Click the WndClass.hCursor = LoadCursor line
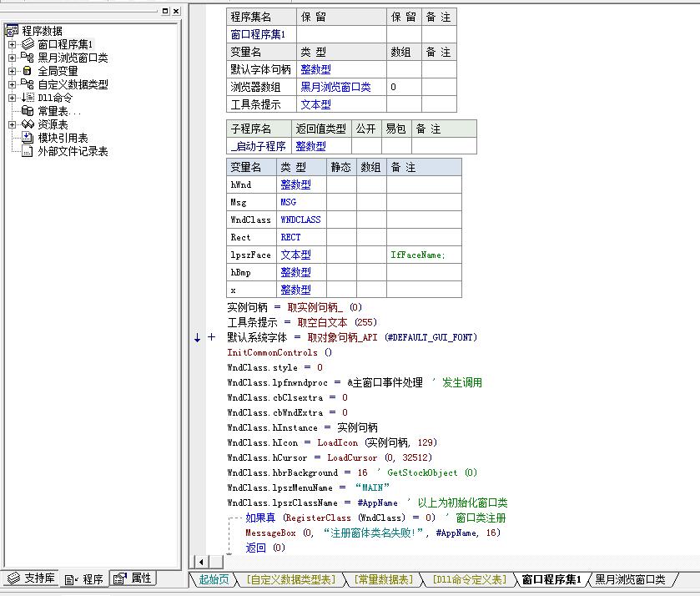 330,457
